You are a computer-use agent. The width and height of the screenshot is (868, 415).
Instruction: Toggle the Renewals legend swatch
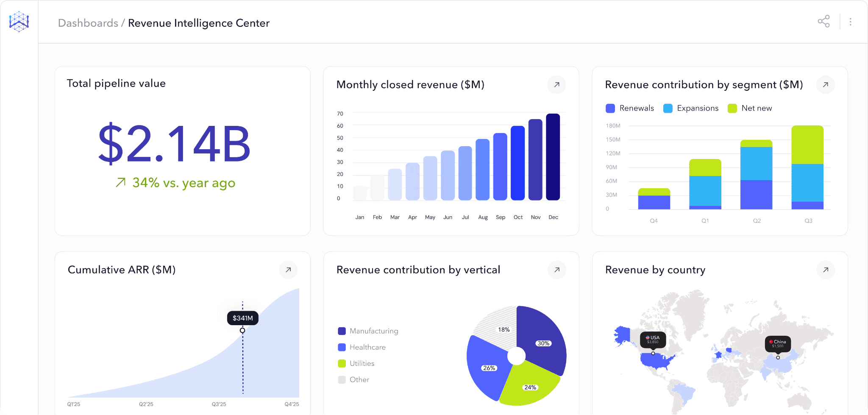point(610,109)
